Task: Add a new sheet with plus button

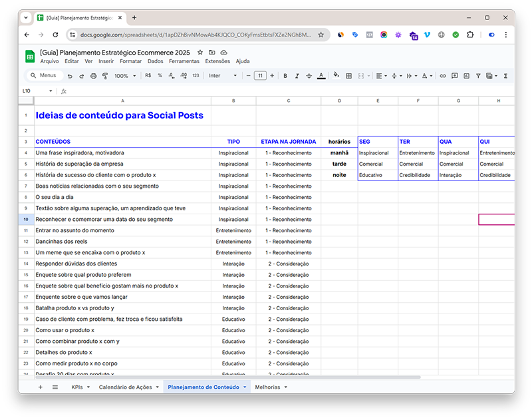Action: point(41,387)
